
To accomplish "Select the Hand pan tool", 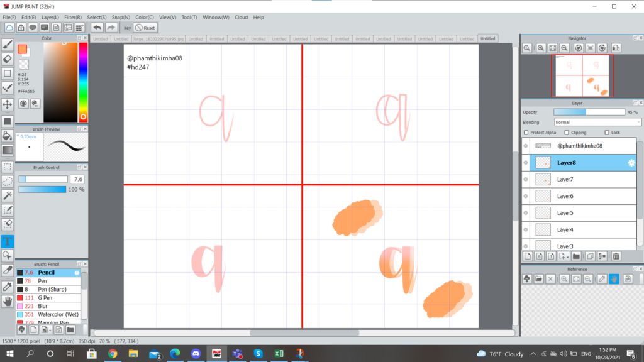I will (x=8, y=301).
